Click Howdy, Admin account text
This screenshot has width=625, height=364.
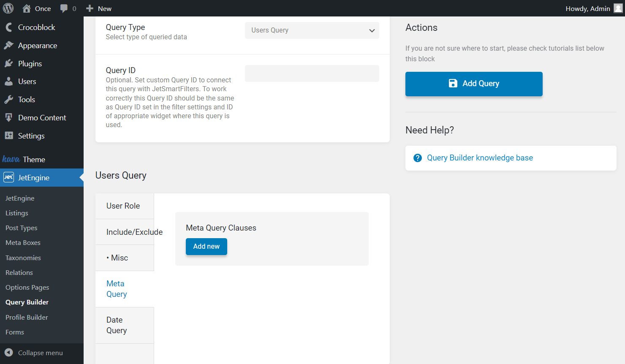[588, 8]
